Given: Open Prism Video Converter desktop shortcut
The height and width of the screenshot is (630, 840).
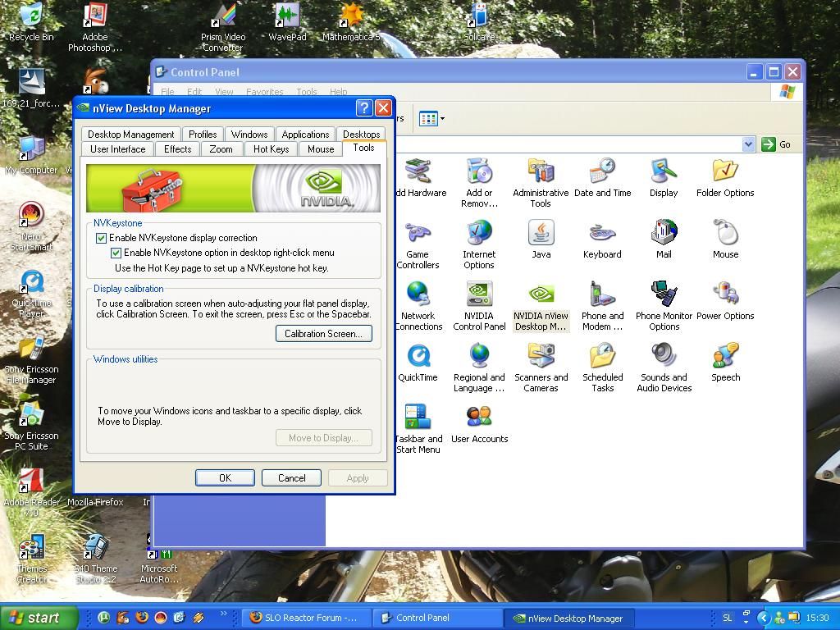Looking at the screenshot, I should (223, 28).
